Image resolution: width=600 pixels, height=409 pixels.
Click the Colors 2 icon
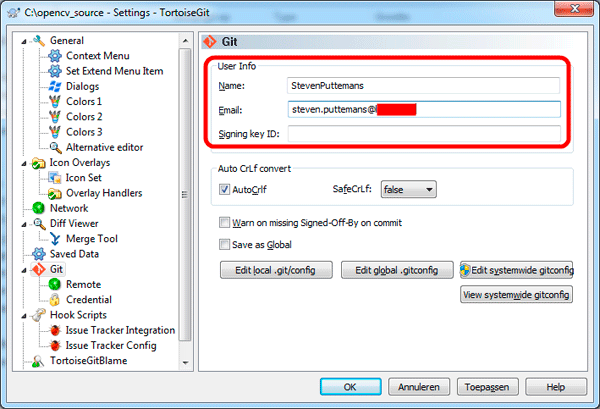55,117
